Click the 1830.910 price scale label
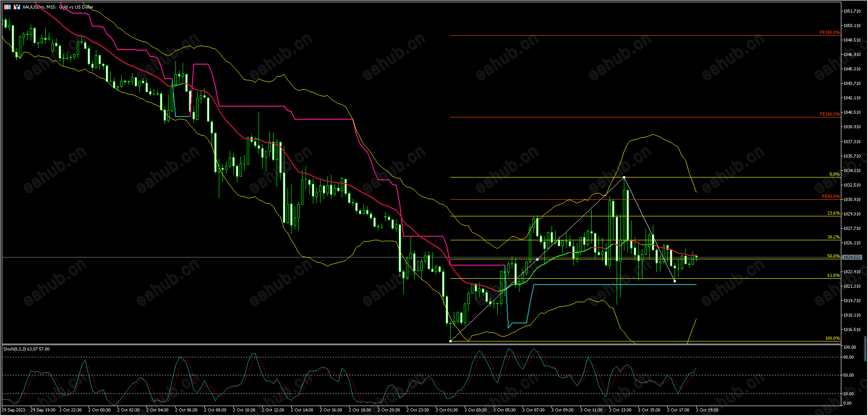Screen dimensions: 868x416 (x=852, y=200)
